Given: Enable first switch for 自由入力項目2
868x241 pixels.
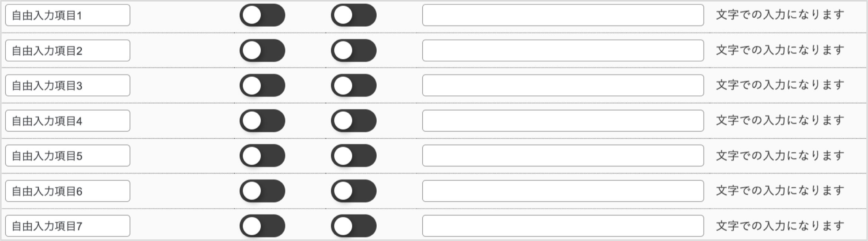Looking at the screenshot, I should pyautogui.click(x=262, y=50).
